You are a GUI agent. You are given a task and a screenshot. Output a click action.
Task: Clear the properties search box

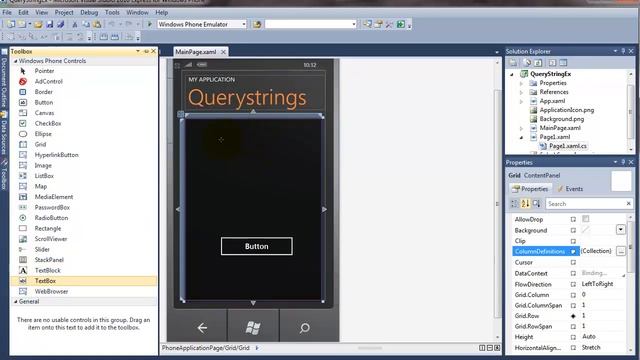click(x=629, y=203)
